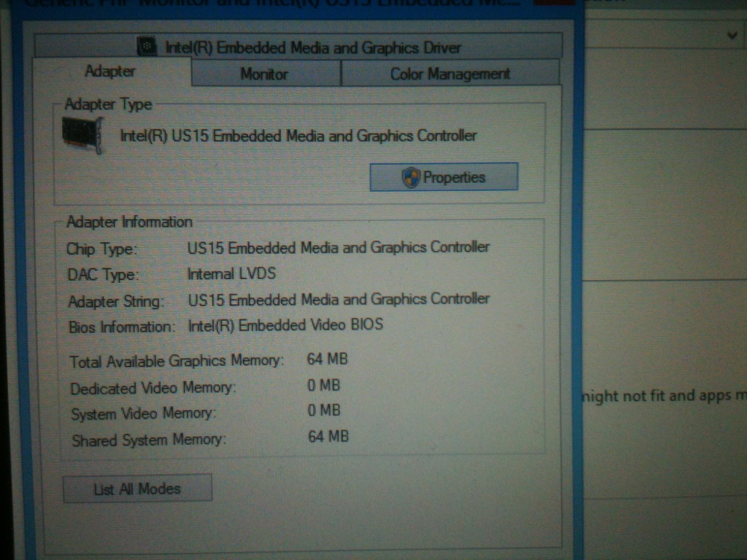Click the graphics card adapter icon

click(x=83, y=135)
